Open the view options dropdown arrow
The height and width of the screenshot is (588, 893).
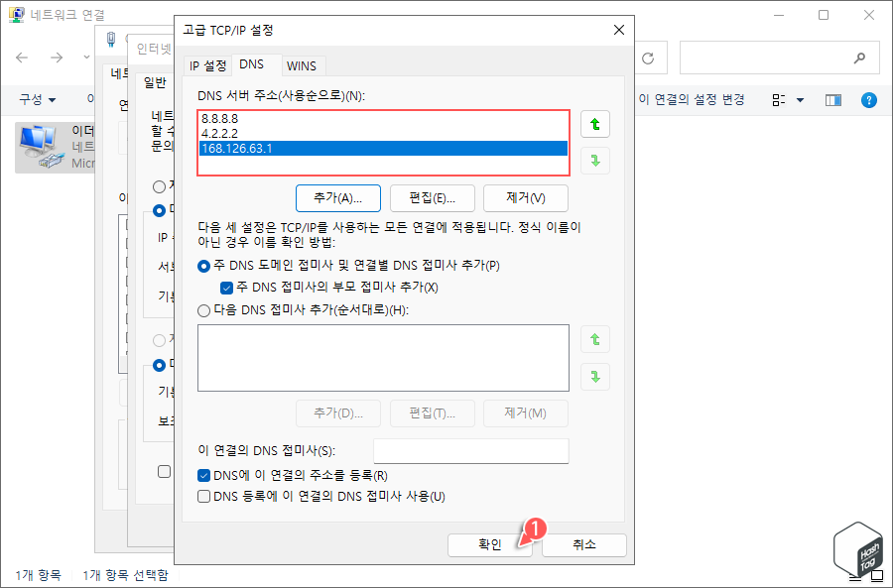pos(800,99)
